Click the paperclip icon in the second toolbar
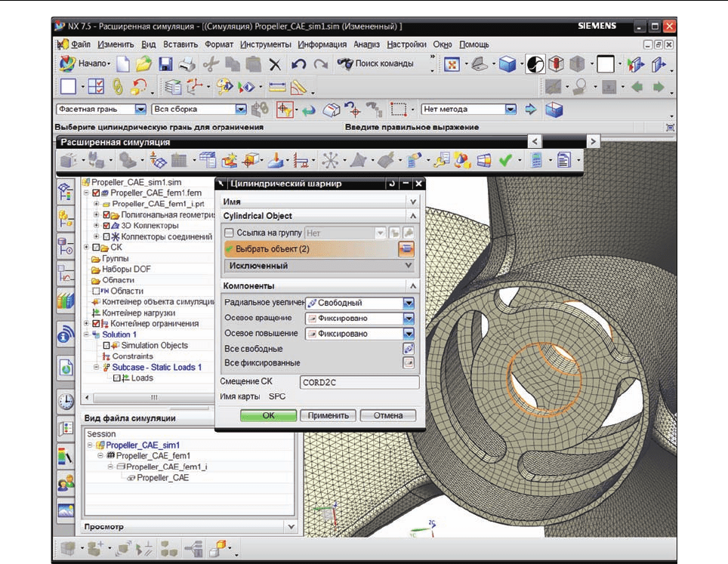 point(118,87)
